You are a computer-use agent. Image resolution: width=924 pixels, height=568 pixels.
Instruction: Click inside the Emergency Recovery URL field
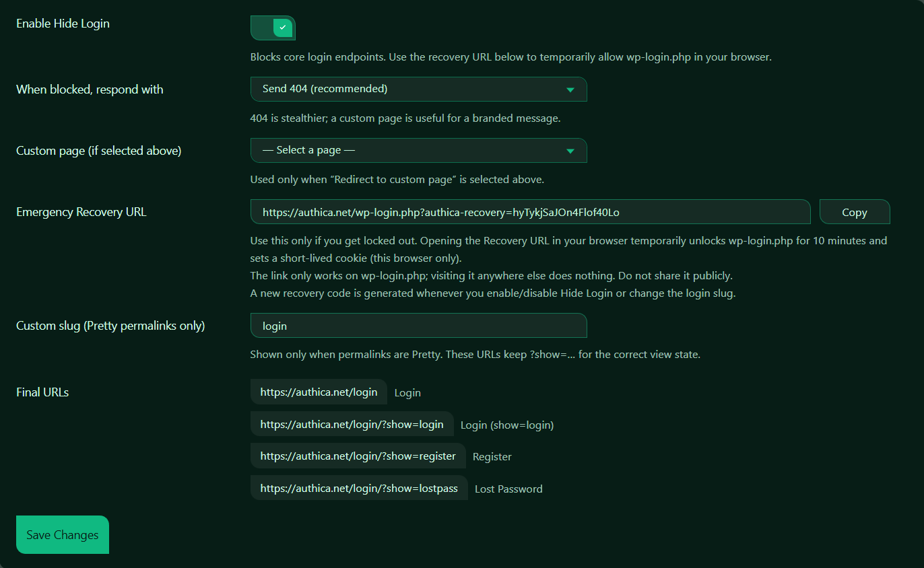[x=529, y=212]
